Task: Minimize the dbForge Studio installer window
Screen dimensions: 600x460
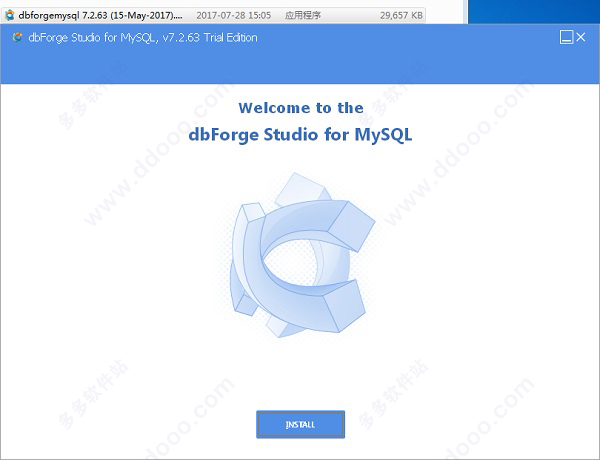Action: pos(566,37)
